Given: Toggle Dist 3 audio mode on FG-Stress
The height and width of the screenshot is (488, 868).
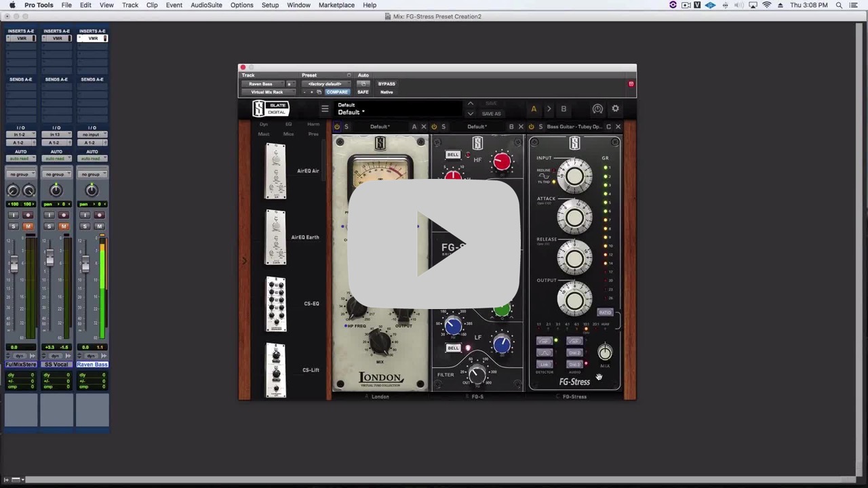Looking at the screenshot, I should tap(574, 365).
